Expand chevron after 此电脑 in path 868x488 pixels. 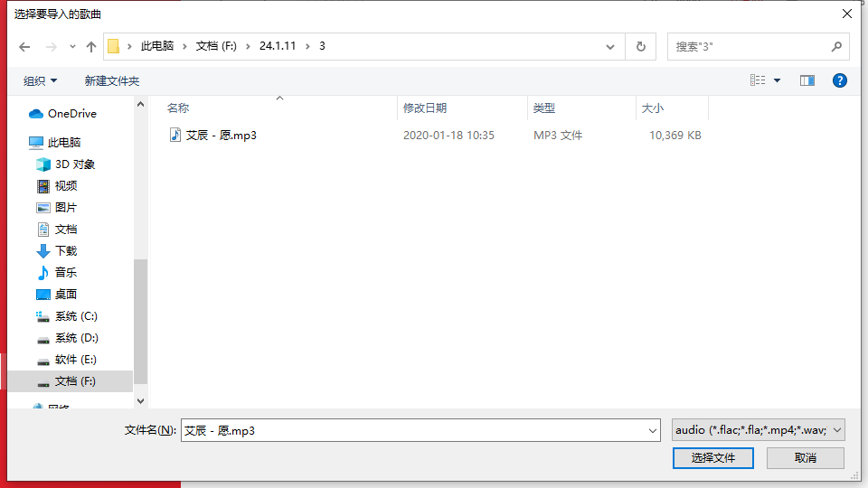pos(184,46)
